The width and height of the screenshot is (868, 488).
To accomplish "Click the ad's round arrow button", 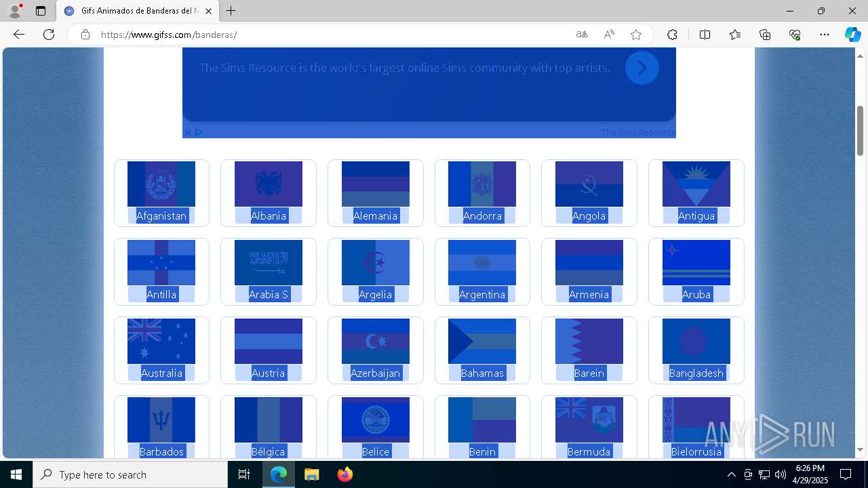I will coord(642,68).
